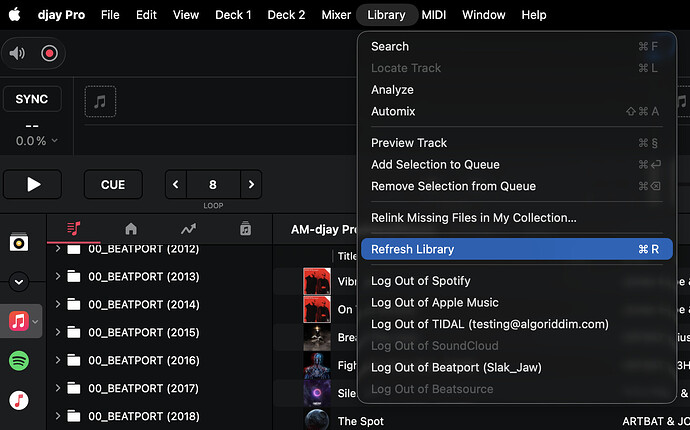Click the Figh track album artwork
The width and height of the screenshot is (690, 430).
pos(317,365)
